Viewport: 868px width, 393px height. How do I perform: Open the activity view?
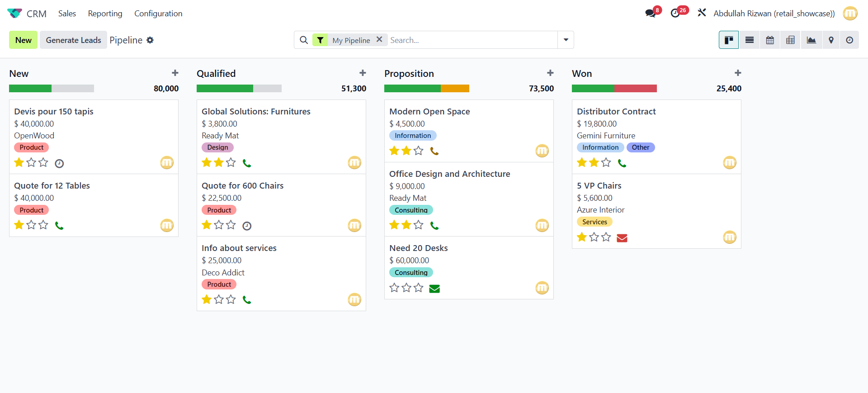(849, 40)
